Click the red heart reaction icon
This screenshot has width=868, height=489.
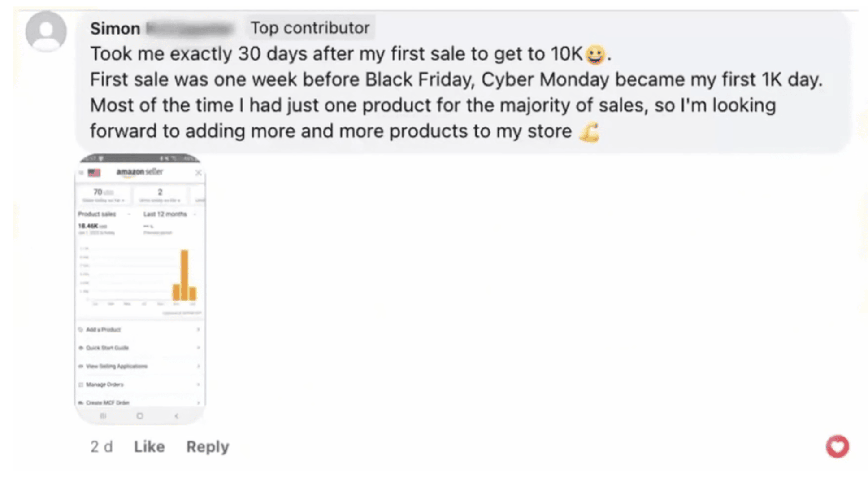pyautogui.click(x=837, y=446)
